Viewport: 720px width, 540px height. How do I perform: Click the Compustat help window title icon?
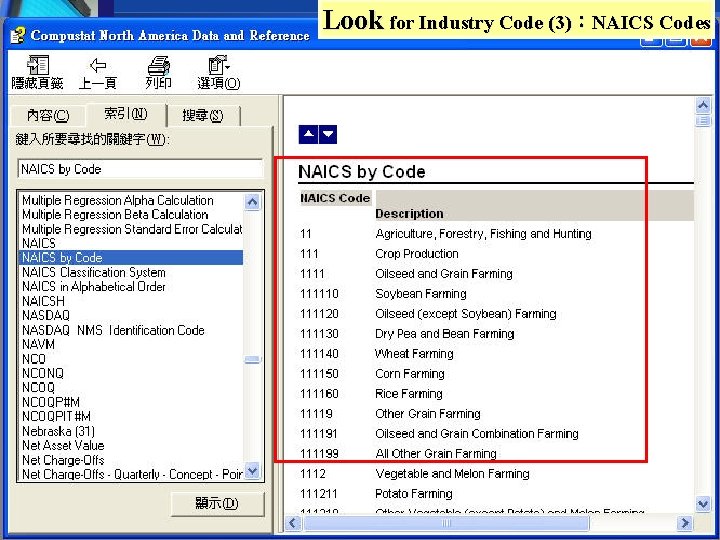17,35
